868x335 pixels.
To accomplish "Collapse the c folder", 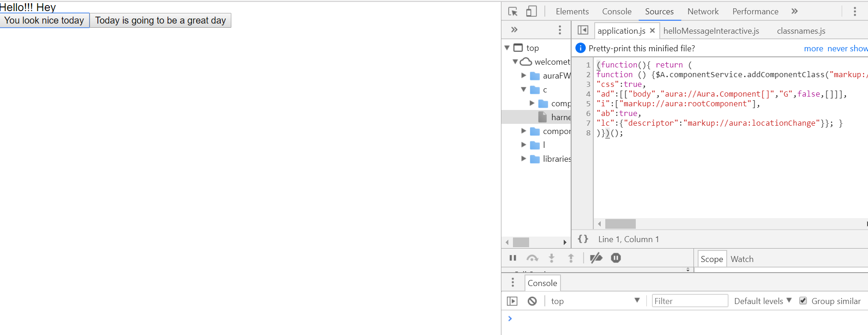I will click(524, 89).
